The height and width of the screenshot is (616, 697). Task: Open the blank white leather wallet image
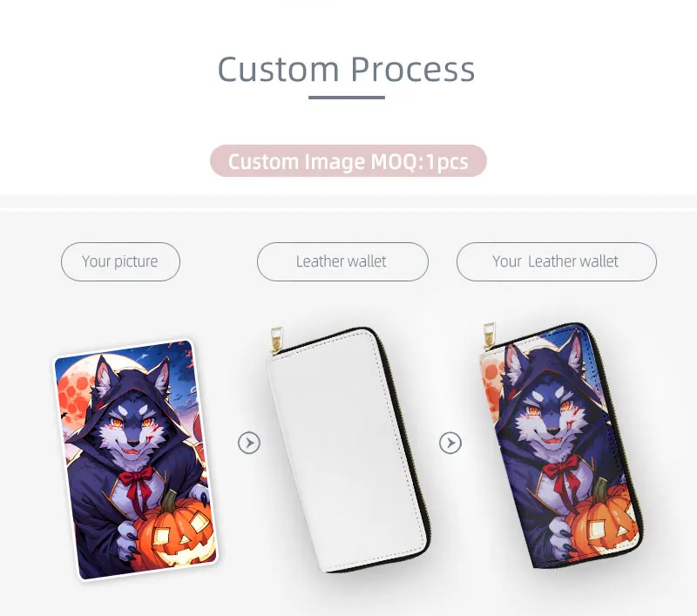tap(348, 450)
